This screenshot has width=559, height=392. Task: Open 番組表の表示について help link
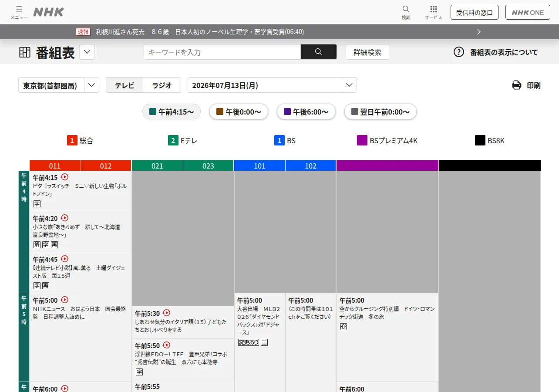pos(504,52)
